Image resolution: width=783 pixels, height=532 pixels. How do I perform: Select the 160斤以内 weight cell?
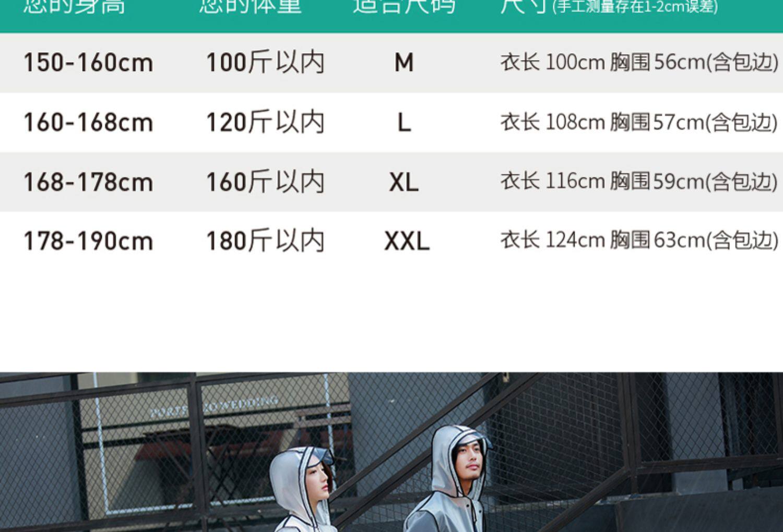pyautogui.click(x=265, y=182)
